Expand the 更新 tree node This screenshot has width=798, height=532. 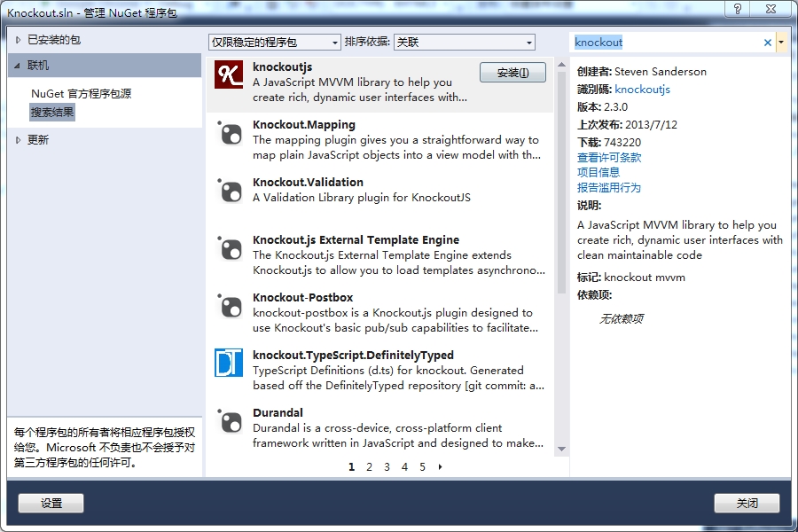19,140
